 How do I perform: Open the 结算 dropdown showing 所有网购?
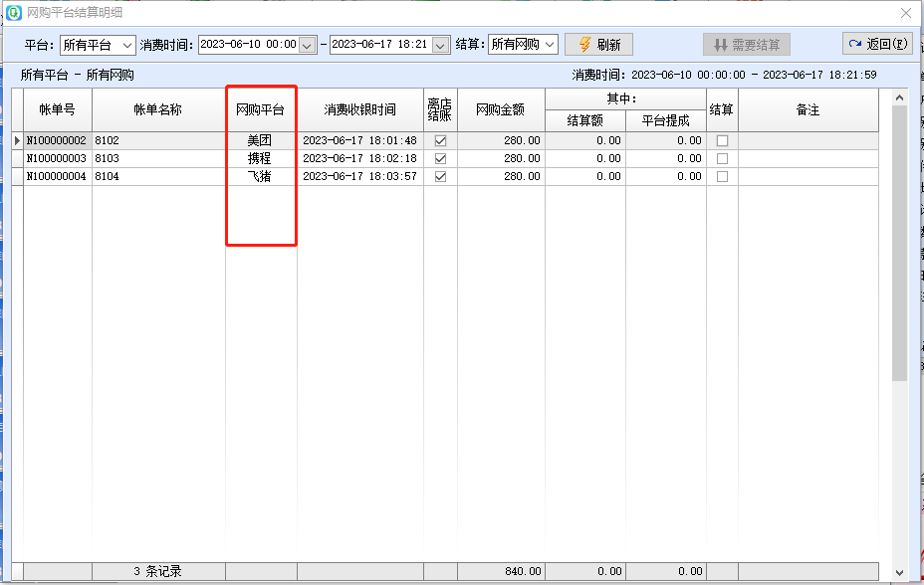pos(524,45)
